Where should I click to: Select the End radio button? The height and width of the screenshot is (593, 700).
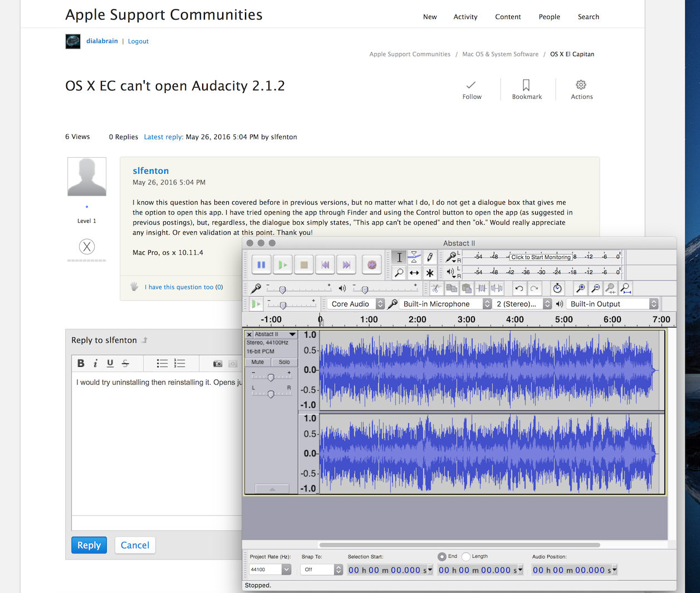[x=442, y=556]
